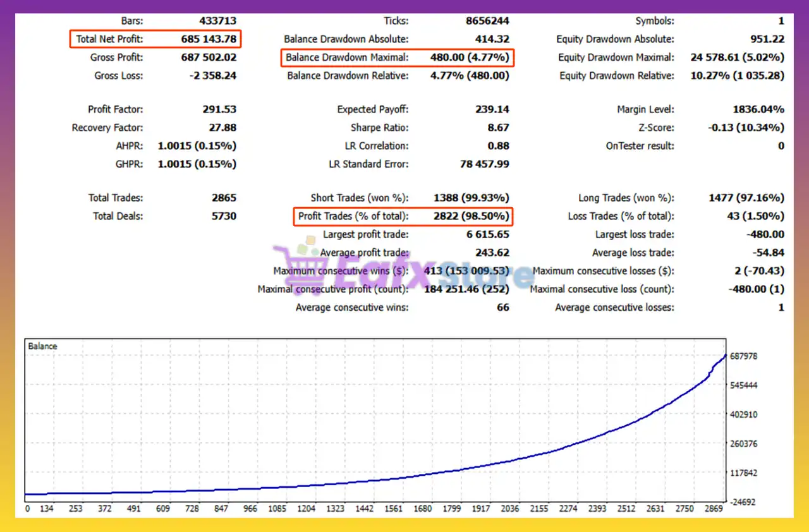Select the highlighted Balance Drawdown Maximal box
This screenshot has width=809, height=532.
point(397,57)
